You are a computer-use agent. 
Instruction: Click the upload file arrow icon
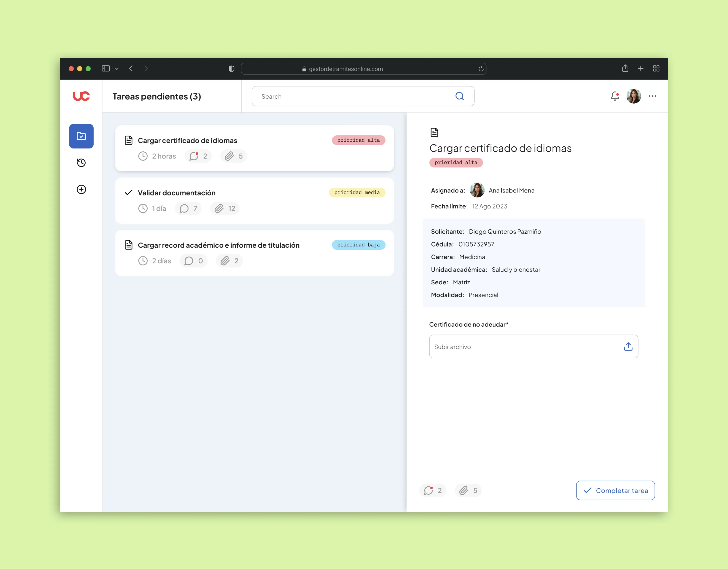pos(628,346)
